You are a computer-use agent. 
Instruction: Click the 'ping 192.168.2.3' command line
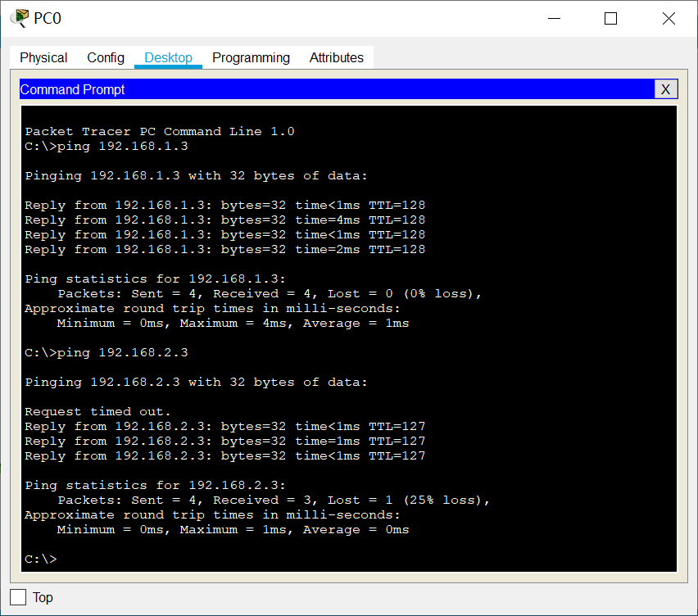tap(107, 352)
